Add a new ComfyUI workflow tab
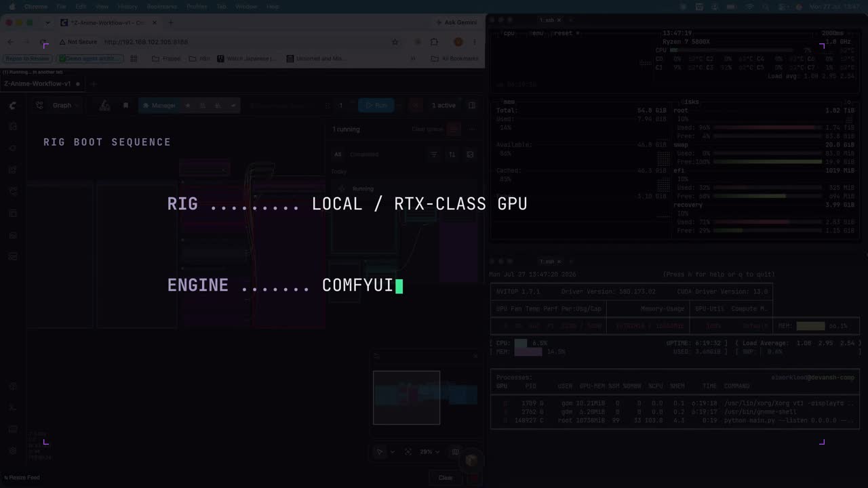 point(94,84)
